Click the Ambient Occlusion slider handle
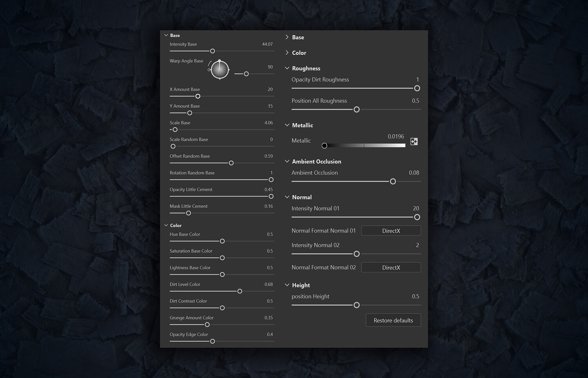This screenshot has width=588, height=378. pyautogui.click(x=393, y=181)
